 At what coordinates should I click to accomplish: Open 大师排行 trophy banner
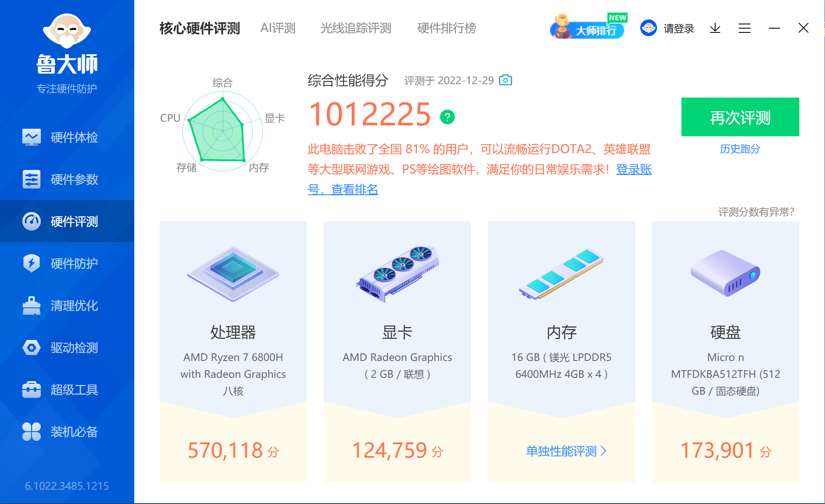pyautogui.click(x=588, y=27)
